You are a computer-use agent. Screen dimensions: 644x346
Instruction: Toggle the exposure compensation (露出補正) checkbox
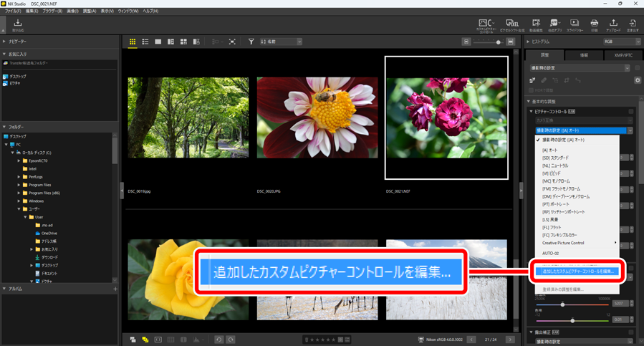click(x=631, y=332)
